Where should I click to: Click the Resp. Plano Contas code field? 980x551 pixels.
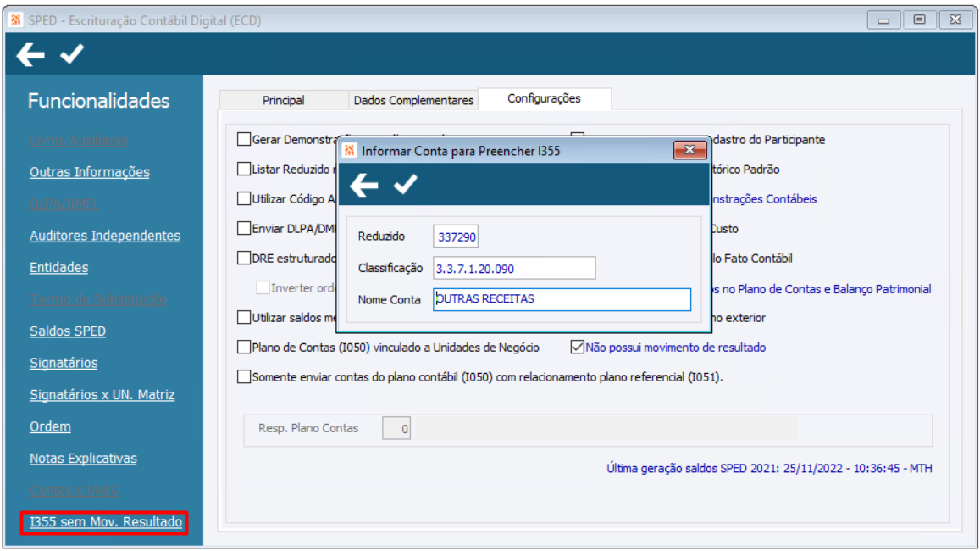396,428
